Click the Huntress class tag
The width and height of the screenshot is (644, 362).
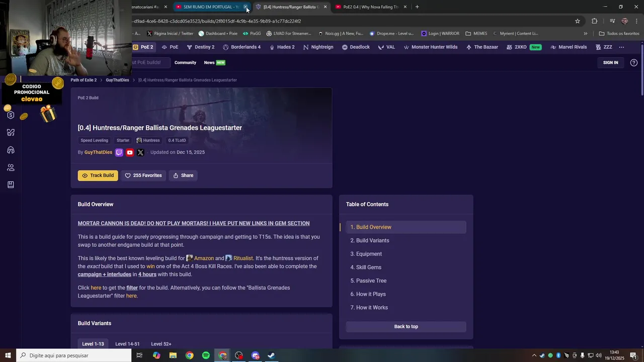point(148,140)
